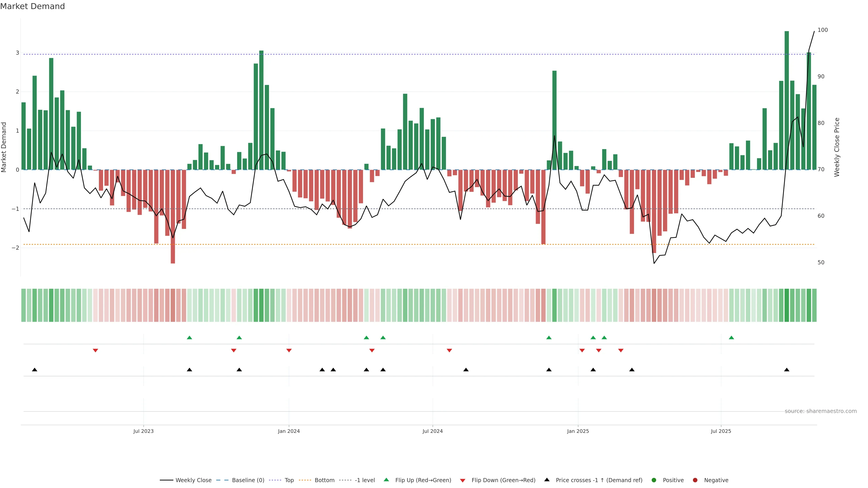Toggle the Top dotted line legend entry

pos(289,480)
